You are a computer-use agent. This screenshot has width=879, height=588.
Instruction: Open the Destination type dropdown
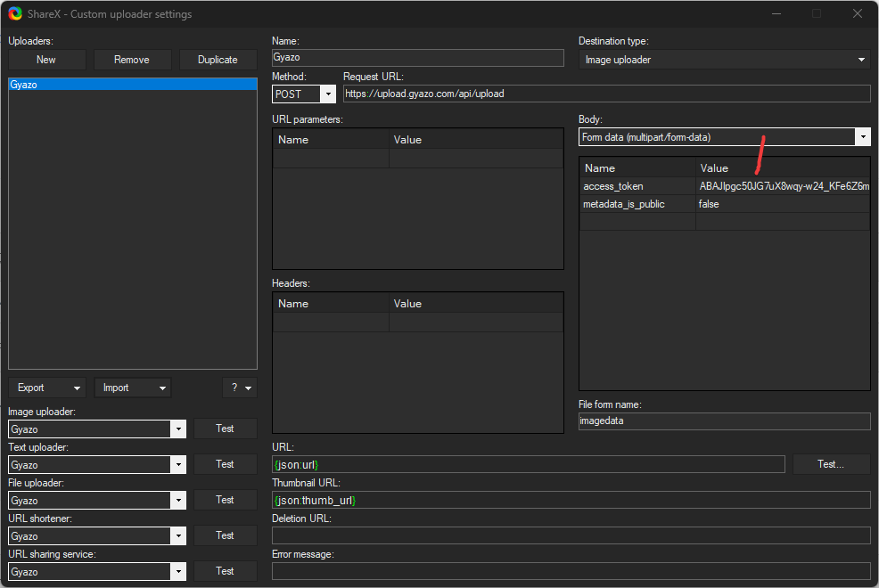coord(724,60)
